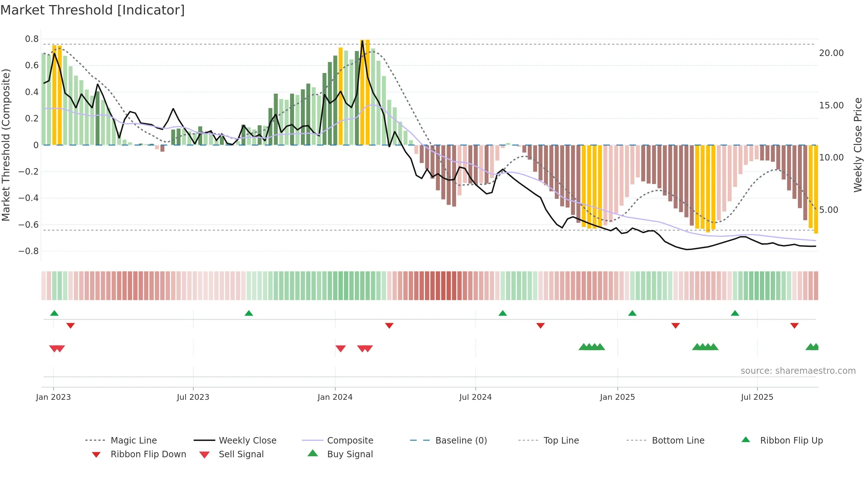Toggle the Magic Line legend entry
This screenshot has width=868, height=488.
pyautogui.click(x=121, y=440)
